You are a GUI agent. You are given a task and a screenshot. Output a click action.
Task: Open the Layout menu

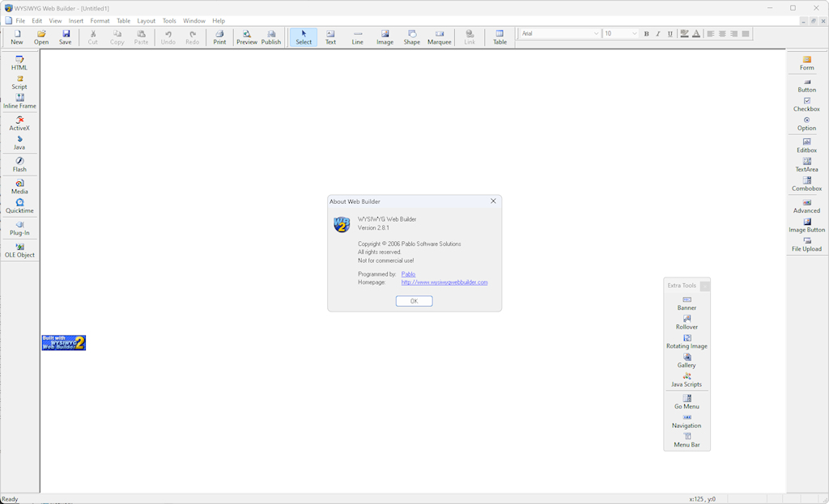146,20
